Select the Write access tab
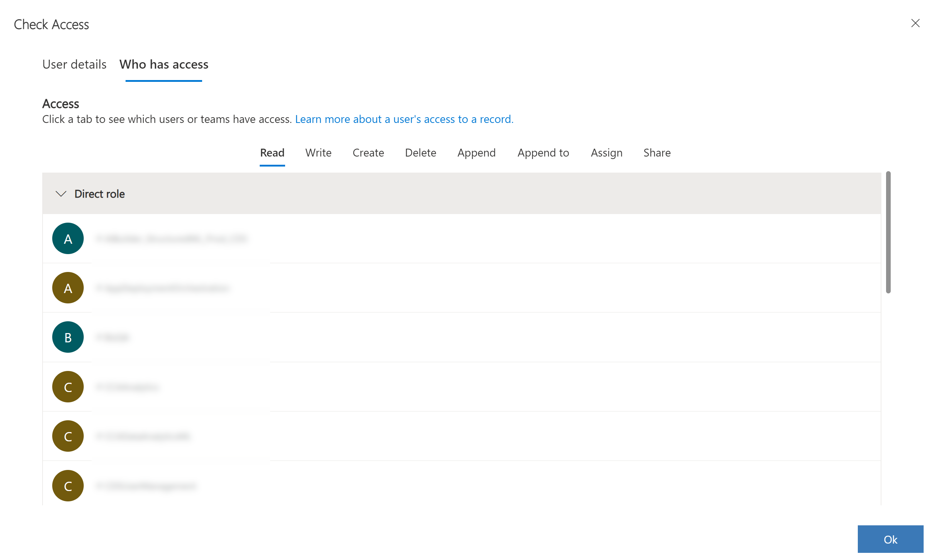 318,152
